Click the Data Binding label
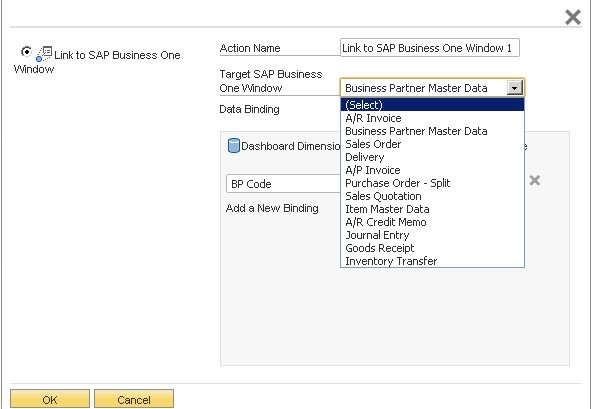Screen dimensions: 591x409 [250, 109]
